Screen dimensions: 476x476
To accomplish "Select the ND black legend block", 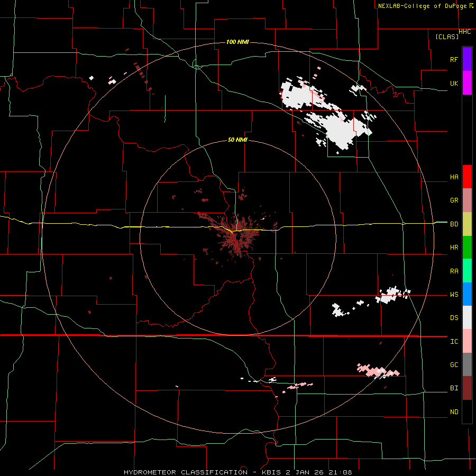I will pyautogui.click(x=467, y=411).
